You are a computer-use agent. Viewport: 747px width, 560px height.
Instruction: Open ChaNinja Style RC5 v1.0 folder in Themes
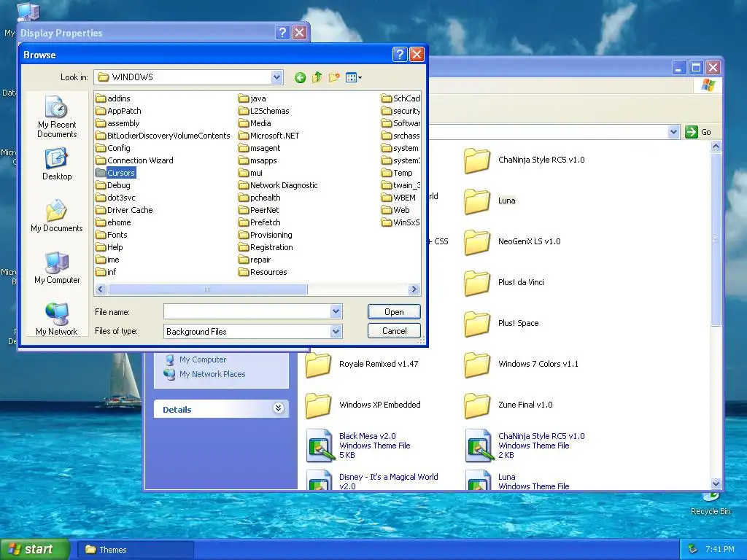pos(524,160)
